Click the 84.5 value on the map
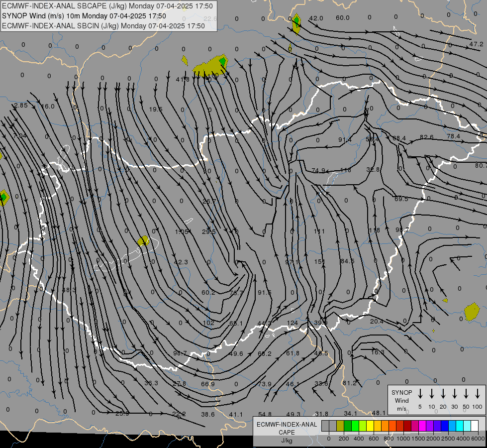487x448 pixels. [347, 261]
